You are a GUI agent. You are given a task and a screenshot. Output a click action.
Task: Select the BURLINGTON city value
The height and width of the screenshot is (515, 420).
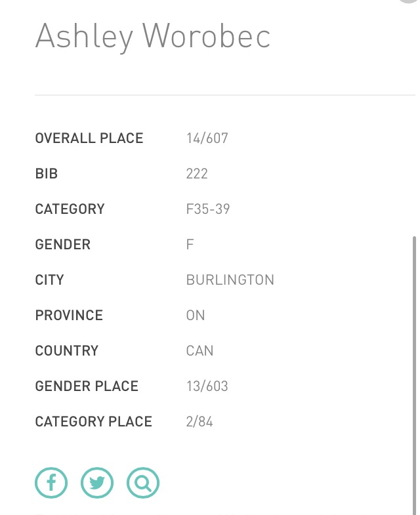[x=230, y=280]
